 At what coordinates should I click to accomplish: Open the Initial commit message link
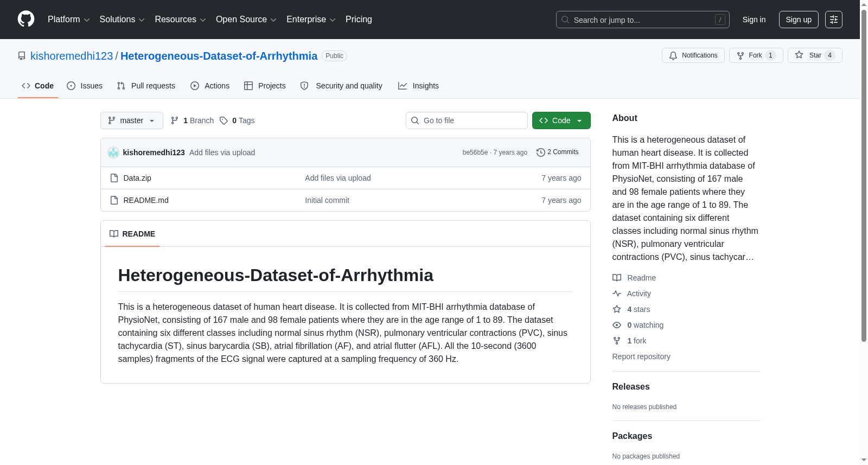coord(327,200)
